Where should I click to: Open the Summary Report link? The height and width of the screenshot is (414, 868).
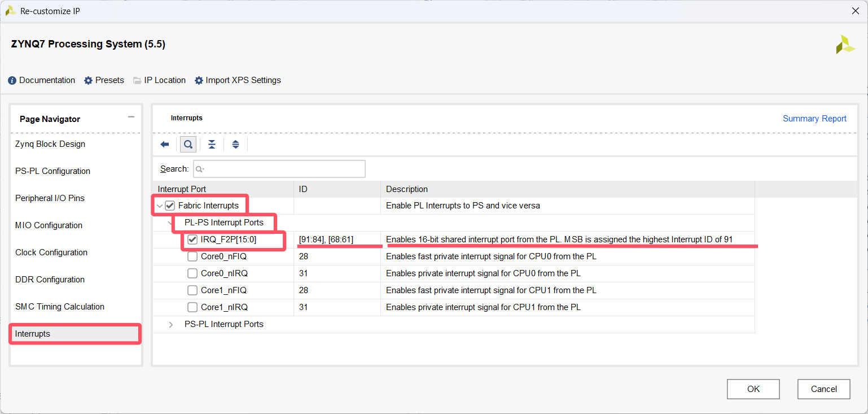814,119
